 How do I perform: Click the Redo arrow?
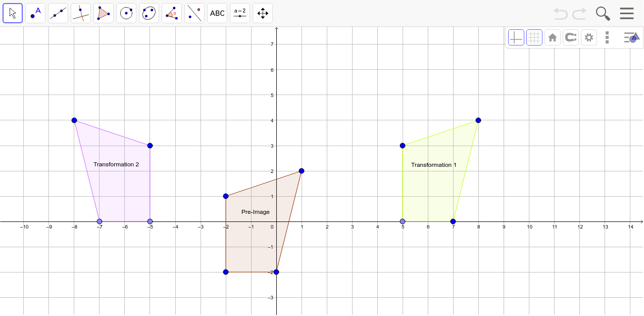tap(579, 13)
